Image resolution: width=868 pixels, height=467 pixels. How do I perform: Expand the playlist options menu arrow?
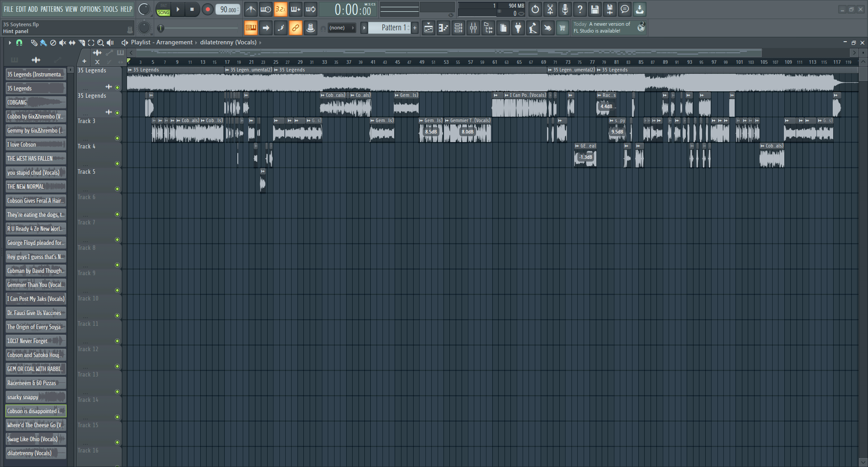click(9, 43)
